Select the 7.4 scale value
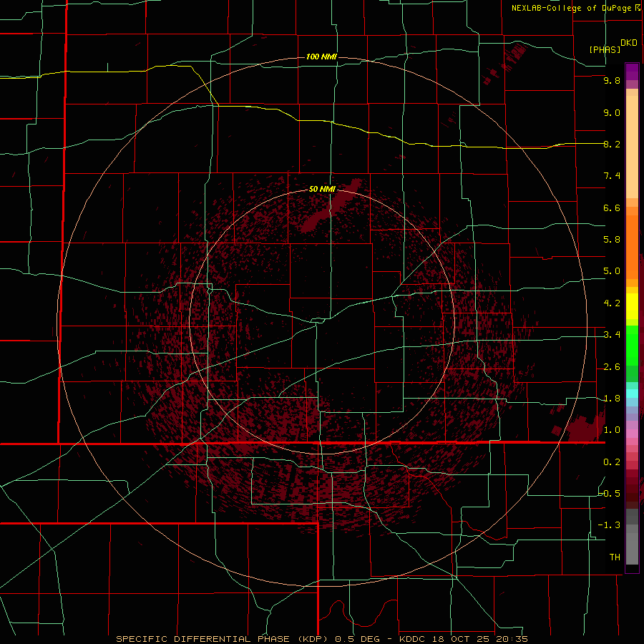 (x=612, y=176)
